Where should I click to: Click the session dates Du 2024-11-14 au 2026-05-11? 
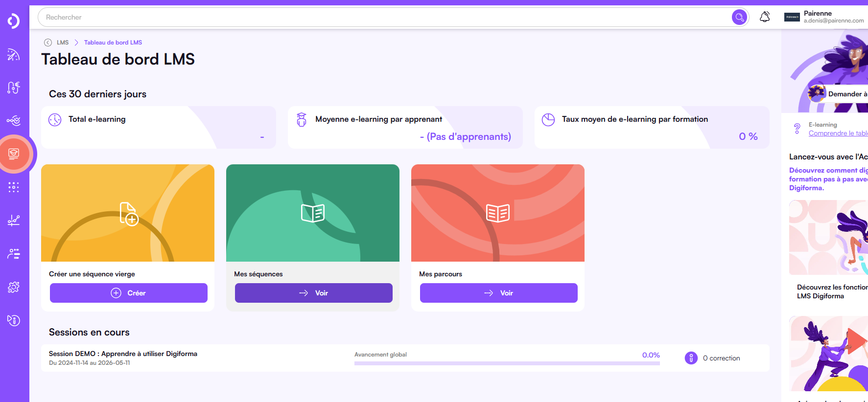pyautogui.click(x=90, y=363)
